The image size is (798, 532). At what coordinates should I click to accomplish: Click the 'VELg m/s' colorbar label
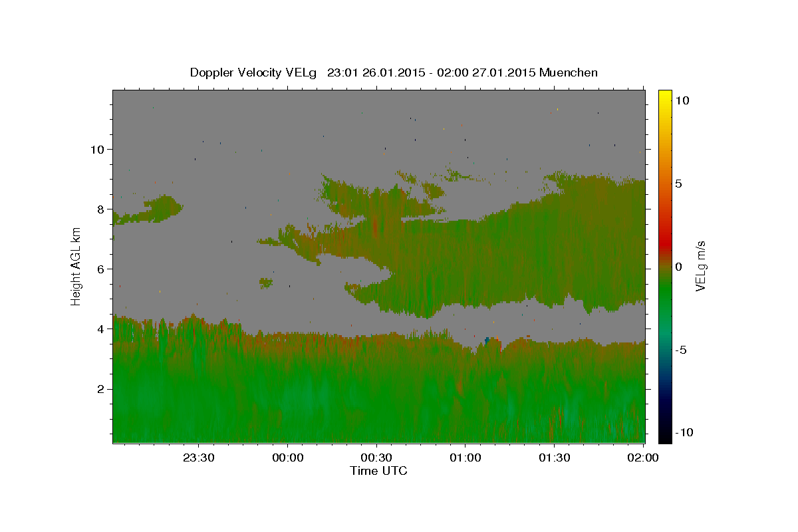tap(700, 266)
